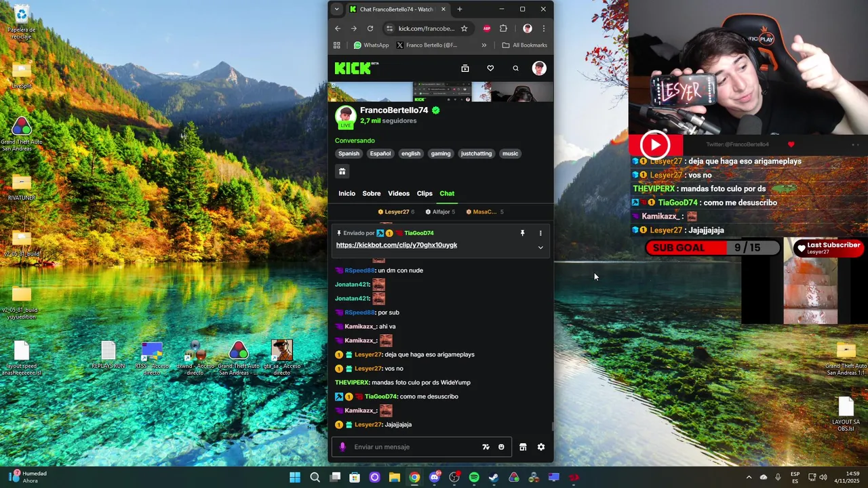Open the pinned kickbot.com clip link
Screen dimensions: 868x488
pos(397,245)
